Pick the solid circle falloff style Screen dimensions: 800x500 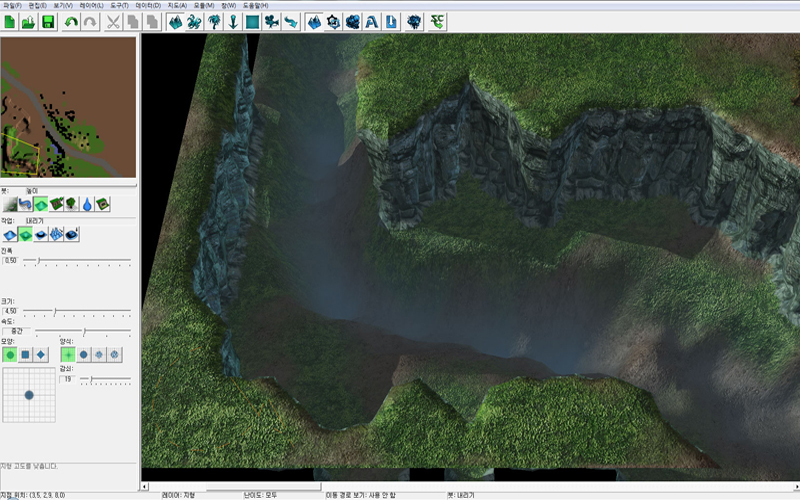84,355
